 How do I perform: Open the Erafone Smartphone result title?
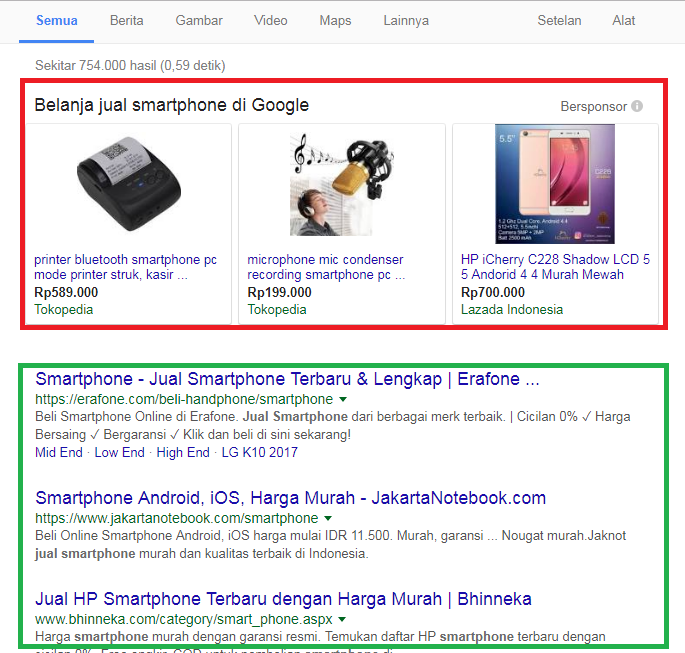point(287,379)
